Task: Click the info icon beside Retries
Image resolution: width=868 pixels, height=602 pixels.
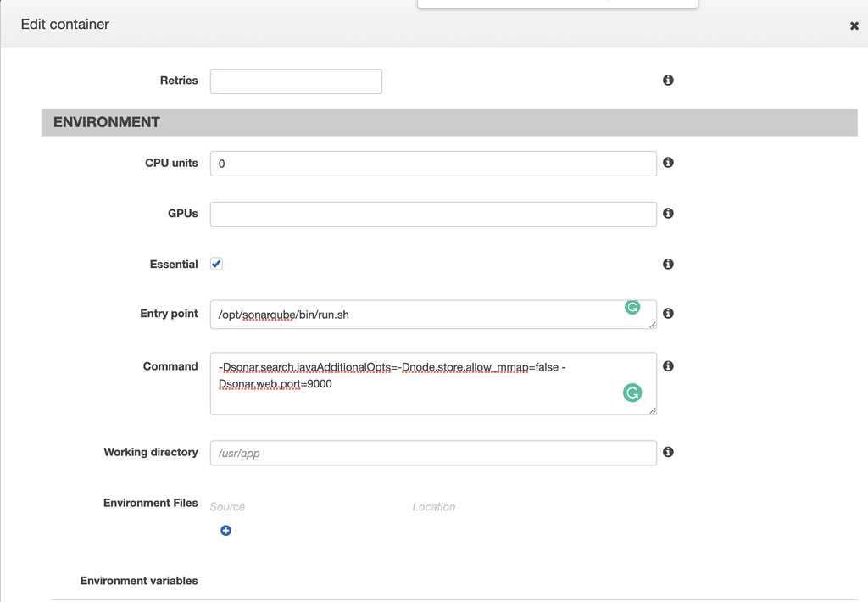Action: pos(668,81)
